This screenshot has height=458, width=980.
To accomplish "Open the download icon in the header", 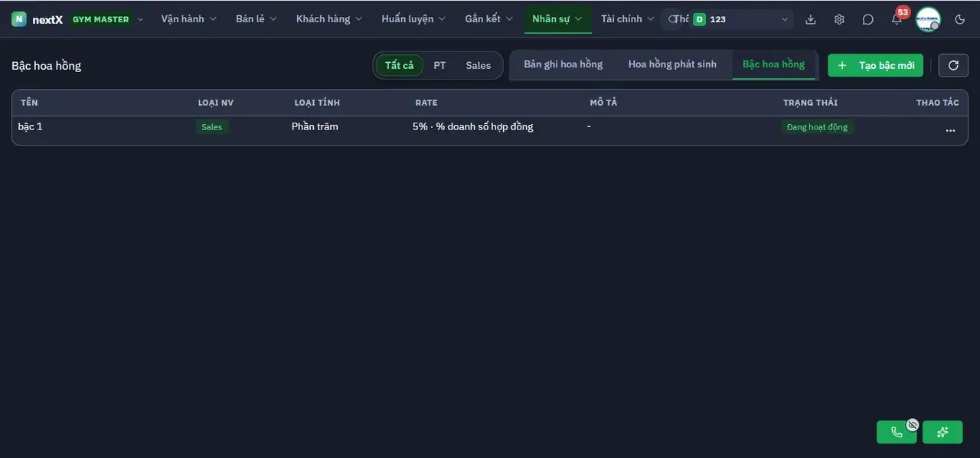I will (x=811, y=19).
